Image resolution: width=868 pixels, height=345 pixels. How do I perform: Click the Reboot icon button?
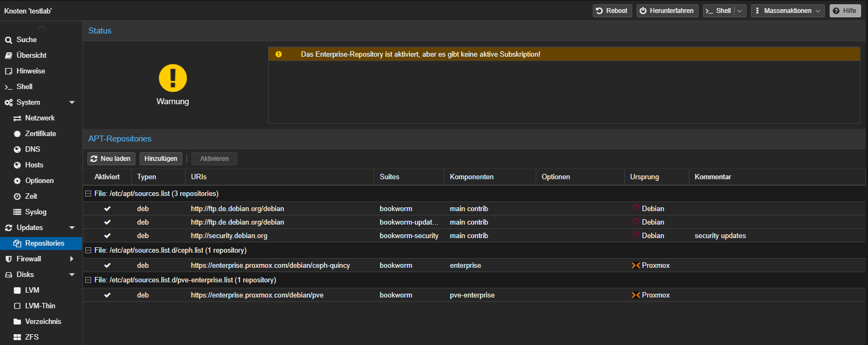599,11
